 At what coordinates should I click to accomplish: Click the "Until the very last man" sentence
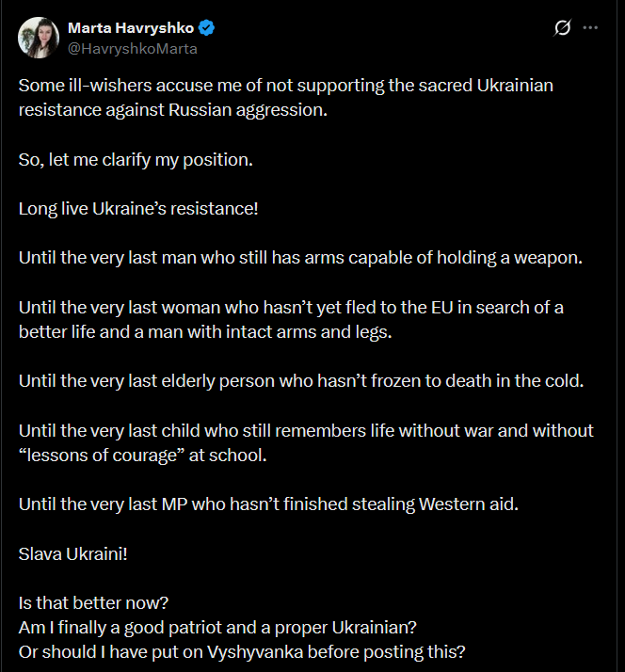point(300,257)
